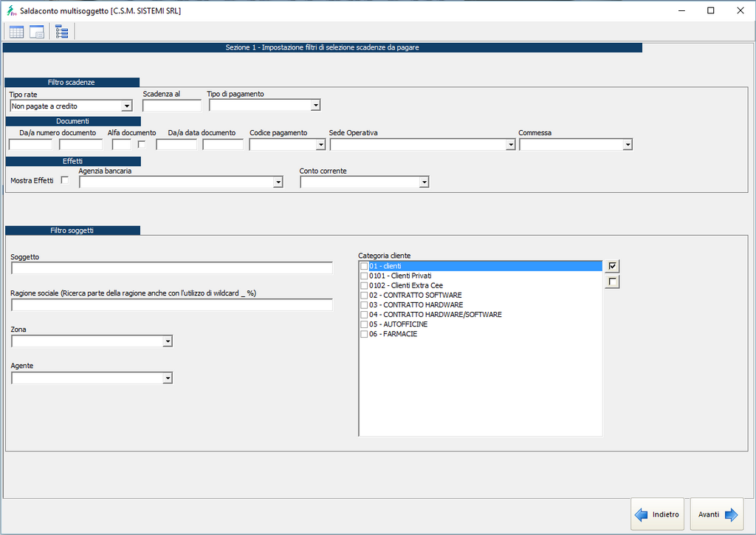Click the Documenti section header
The image size is (756, 535).
[73, 121]
